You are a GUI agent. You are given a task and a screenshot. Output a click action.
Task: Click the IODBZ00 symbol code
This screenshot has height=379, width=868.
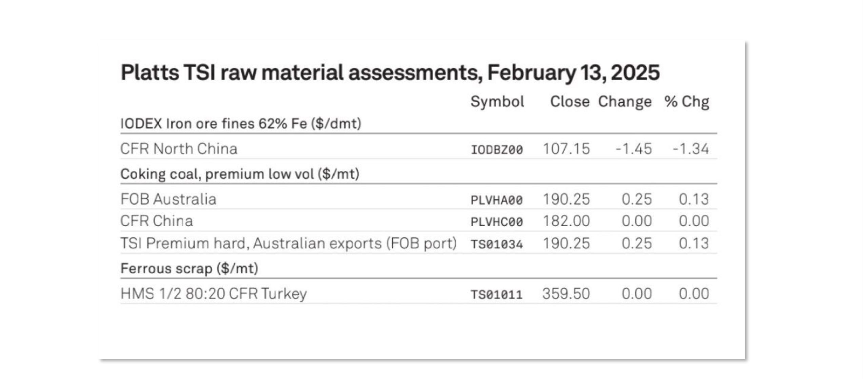497,150
